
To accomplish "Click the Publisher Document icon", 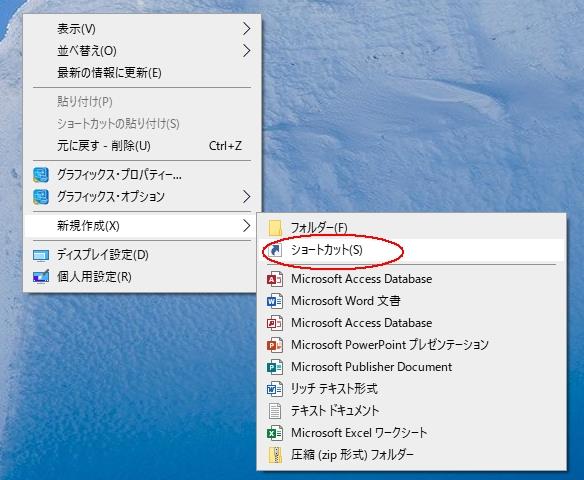I will 275,367.
